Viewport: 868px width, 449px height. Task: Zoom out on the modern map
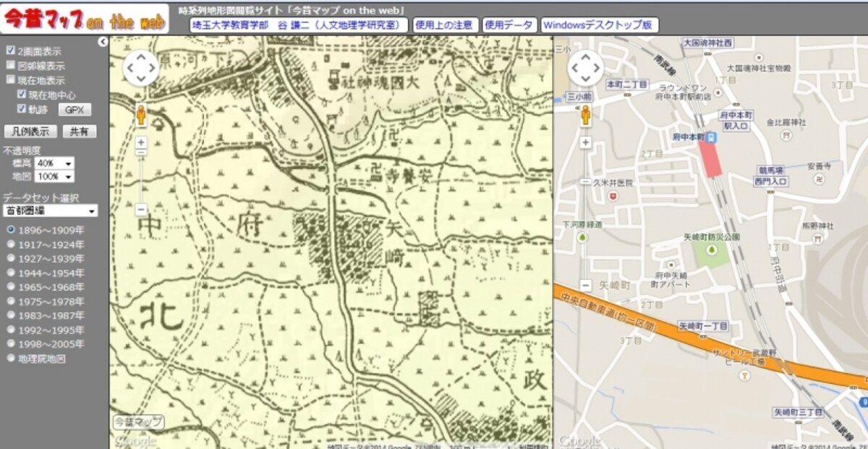(x=586, y=285)
